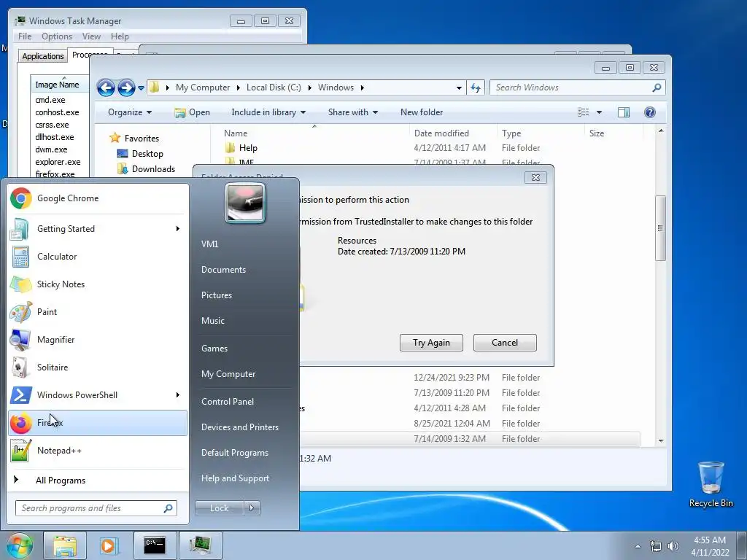Screen dimensions: 747x560
Task: Click Explorer vertical scrollbar thumb
Action: [x=660, y=228]
